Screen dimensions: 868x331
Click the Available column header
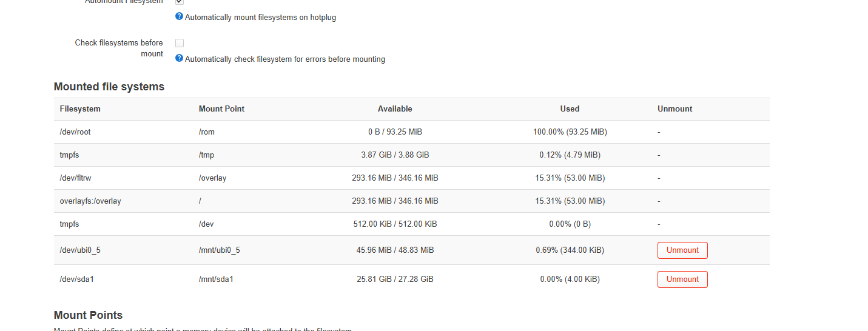tap(395, 109)
